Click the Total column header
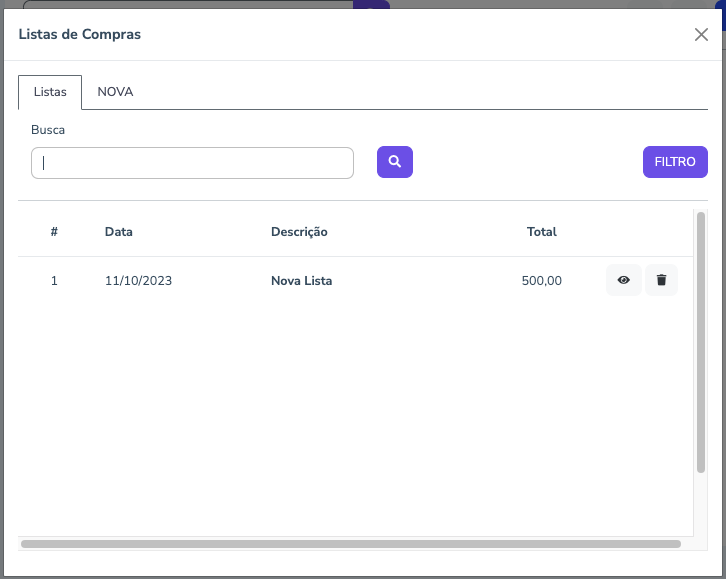 coord(541,232)
